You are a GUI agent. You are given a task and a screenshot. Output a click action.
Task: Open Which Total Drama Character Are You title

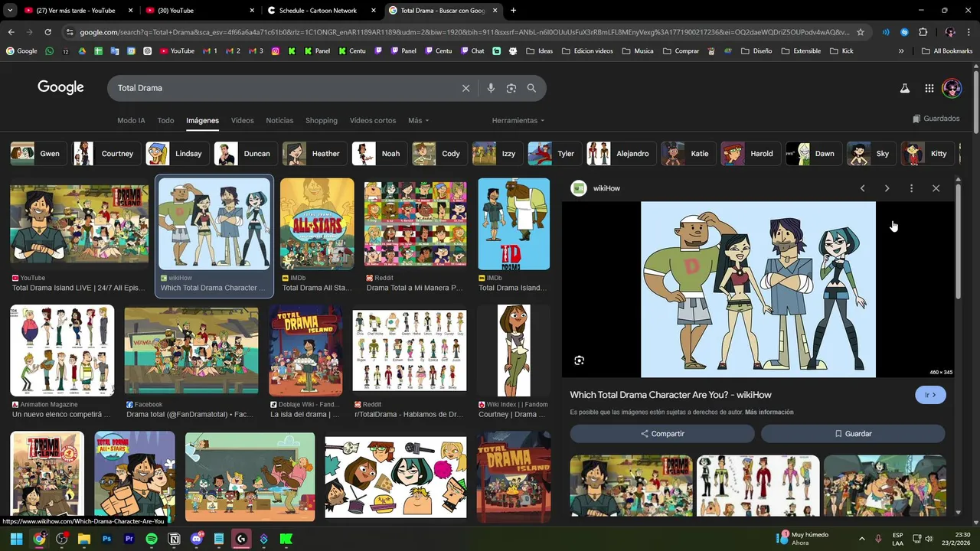point(670,395)
